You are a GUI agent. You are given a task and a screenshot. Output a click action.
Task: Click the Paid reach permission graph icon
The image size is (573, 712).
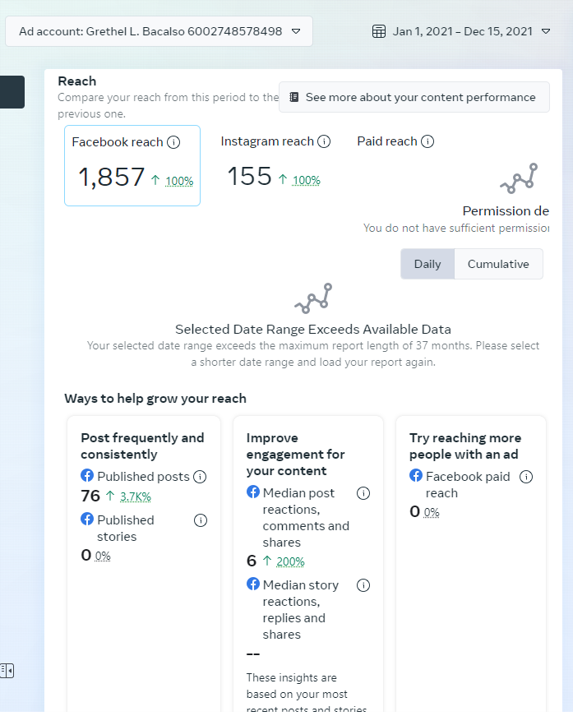coord(519,178)
